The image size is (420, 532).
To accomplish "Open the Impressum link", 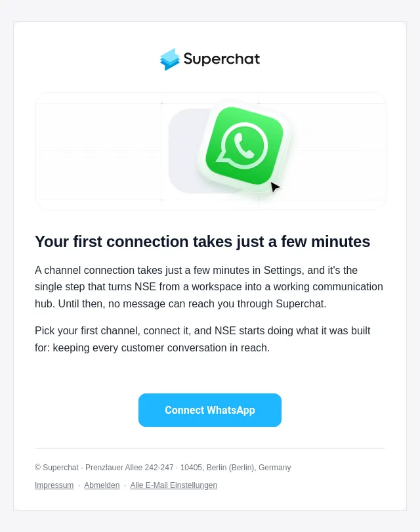I will coord(54,485).
